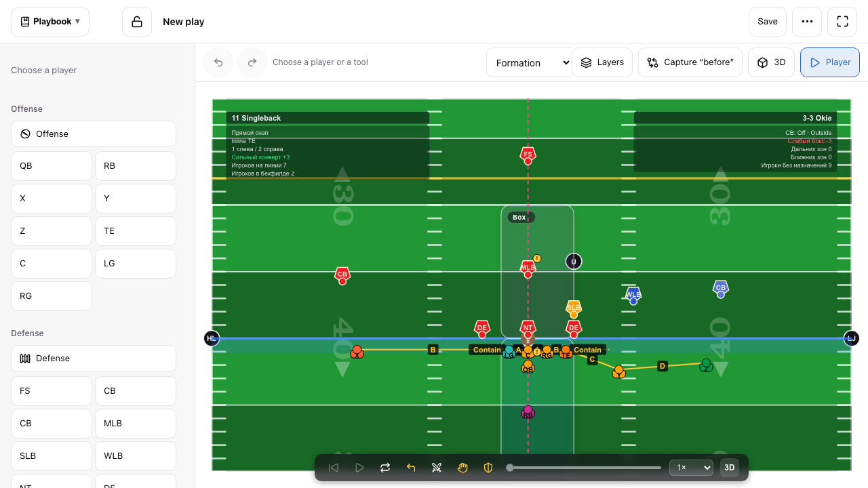This screenshot has height=488, width=868.
Task: Toggle loop playback icon
Action: [x=385, y=468]
